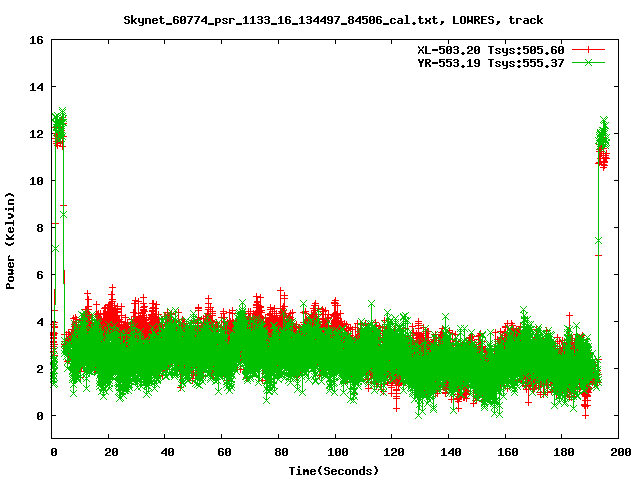Click y-axis tick label '10'

coord(36,181)
